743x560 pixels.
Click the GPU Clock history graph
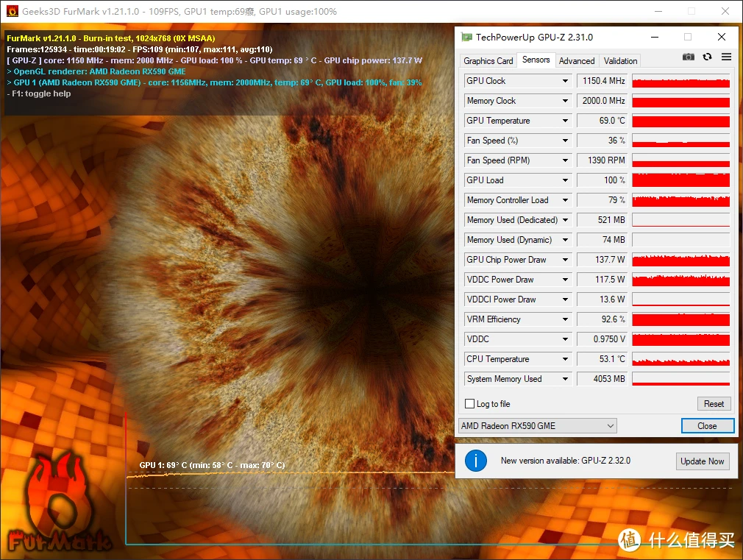[681, 81]
